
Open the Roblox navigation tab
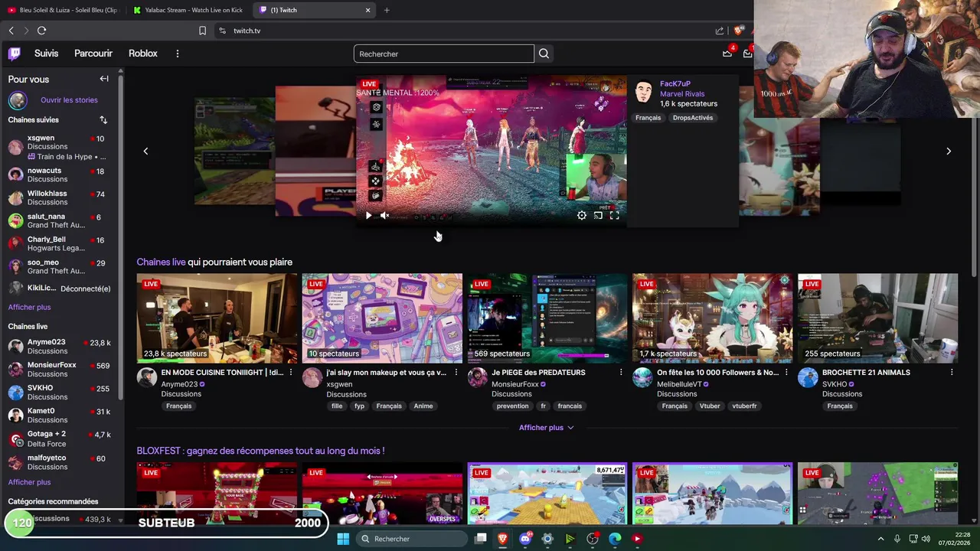coord(143,54)
